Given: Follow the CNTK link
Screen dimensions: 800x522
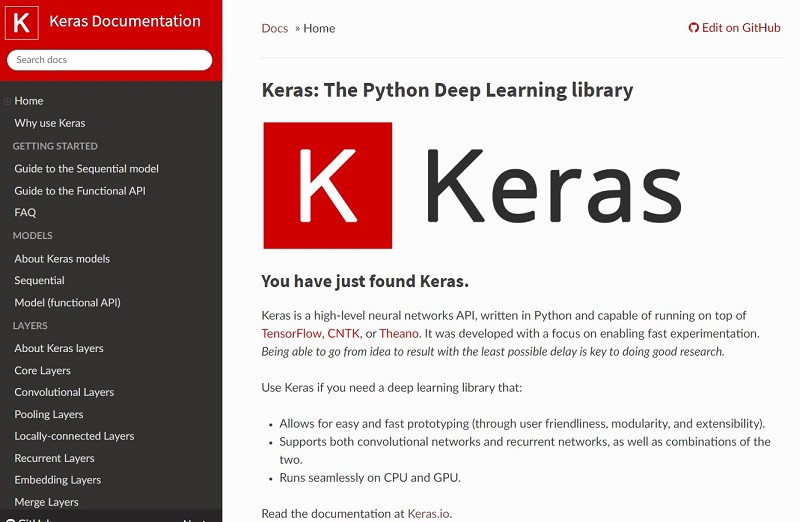Looking at the screenshot, I should tap(343, 333).
